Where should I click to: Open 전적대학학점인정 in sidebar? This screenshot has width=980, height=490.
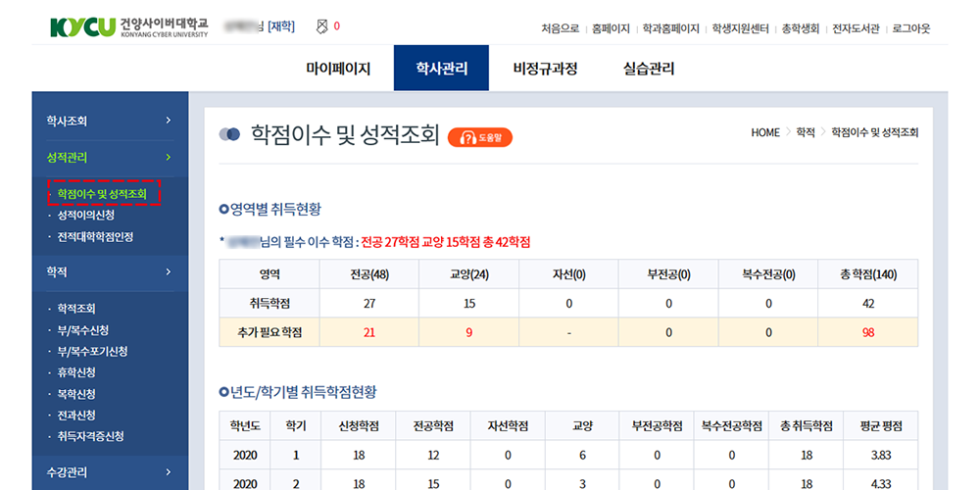click(x=95, y=237)
